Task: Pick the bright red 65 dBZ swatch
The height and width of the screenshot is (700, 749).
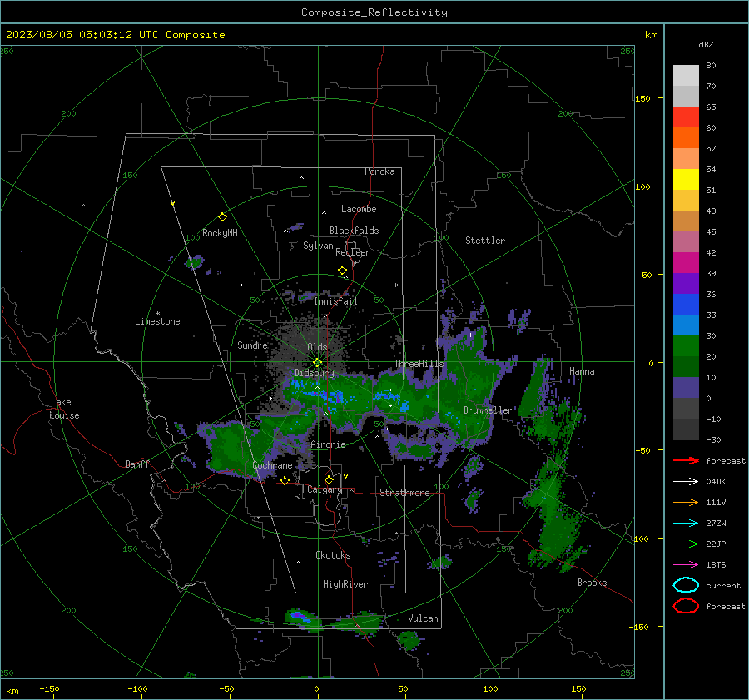Action: point(686,117)
